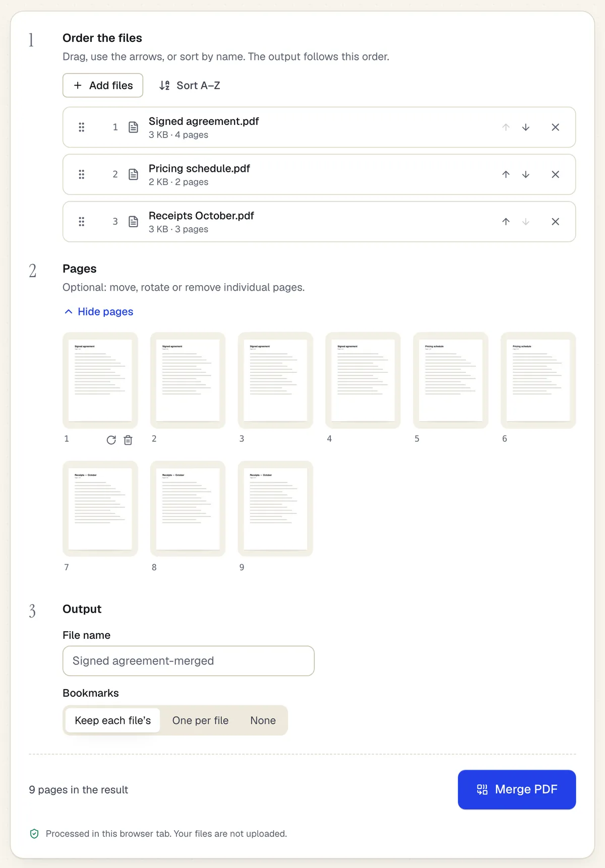
Task: Click 'Signed agreement.pdf' file name
Action: click(204, 121)
